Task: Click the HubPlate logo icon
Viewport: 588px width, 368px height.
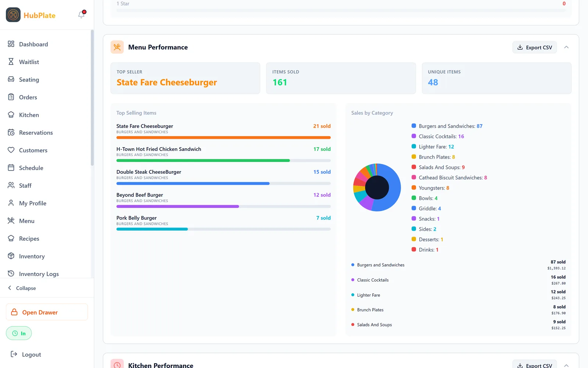Action: click(x=13, y=15)
